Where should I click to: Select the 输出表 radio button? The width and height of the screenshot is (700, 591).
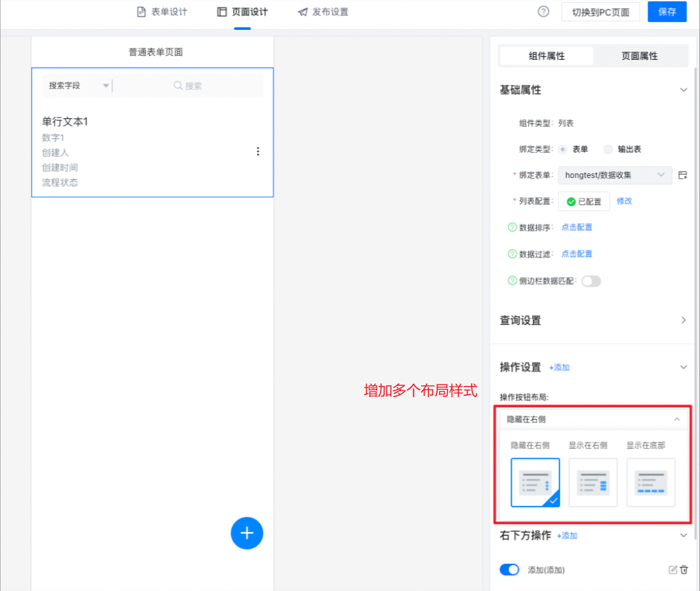point(608,149)
